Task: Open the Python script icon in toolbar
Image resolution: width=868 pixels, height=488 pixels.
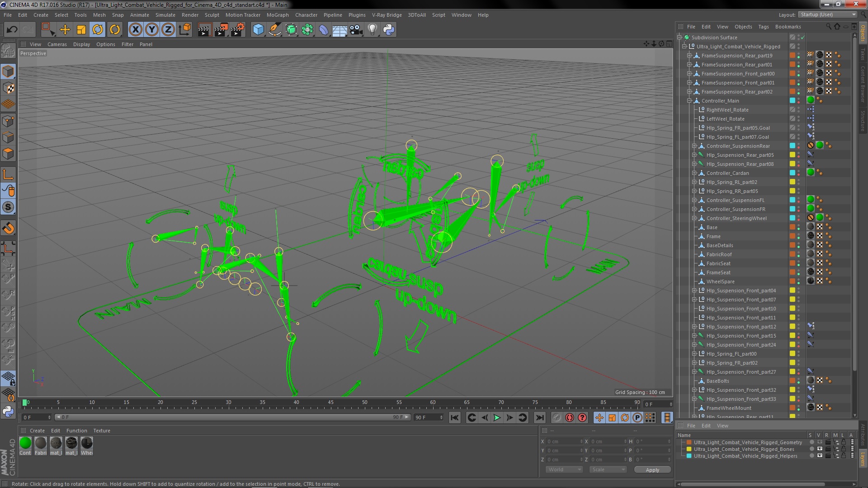Action: pyautogui.click(x=389, y=30)
